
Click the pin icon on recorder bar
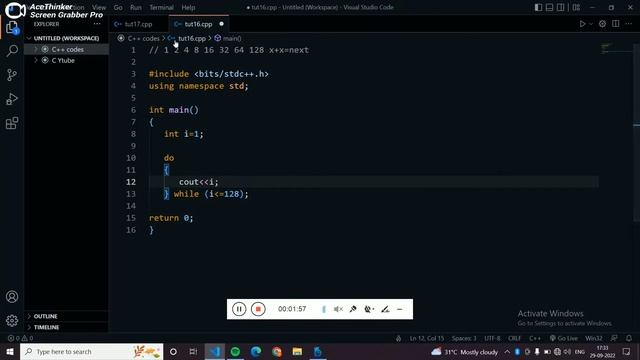pyautogui.click(x=353, y=309)
